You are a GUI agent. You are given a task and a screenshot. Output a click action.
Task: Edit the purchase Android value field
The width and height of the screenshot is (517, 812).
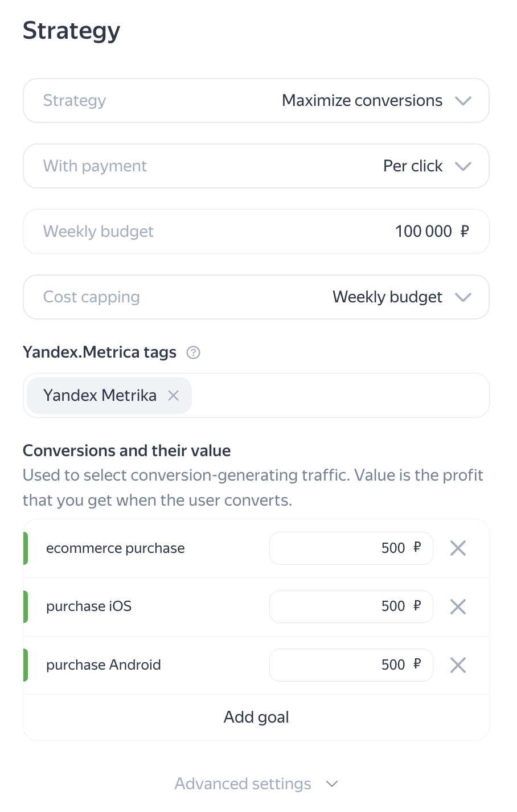click(x=350, y=665)
